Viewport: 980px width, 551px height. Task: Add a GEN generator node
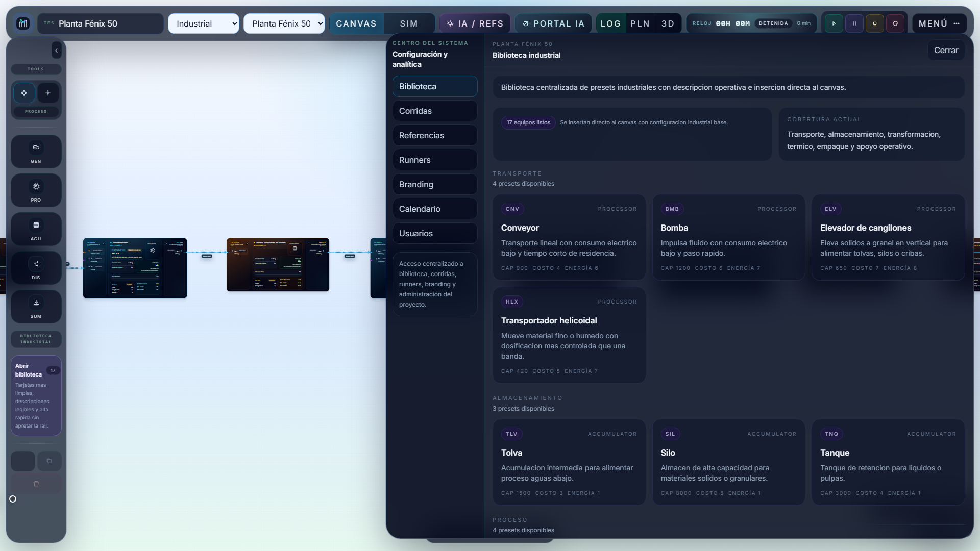tap(36, 152)
